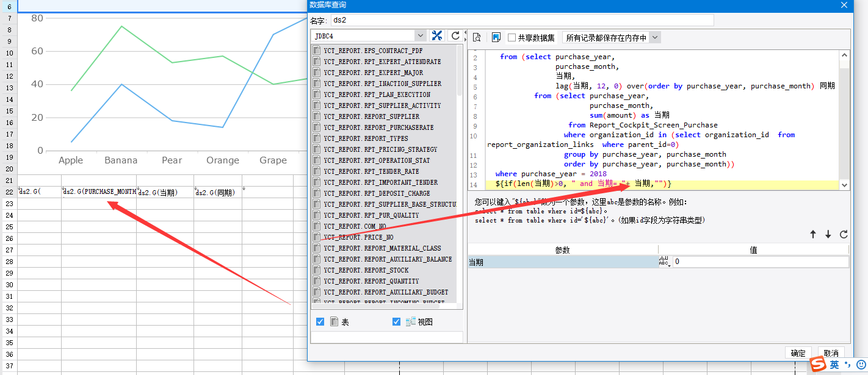Click spreadsheet row header 22
The width and height of the screenshot is (868, 375).
[x=9, y=192]
